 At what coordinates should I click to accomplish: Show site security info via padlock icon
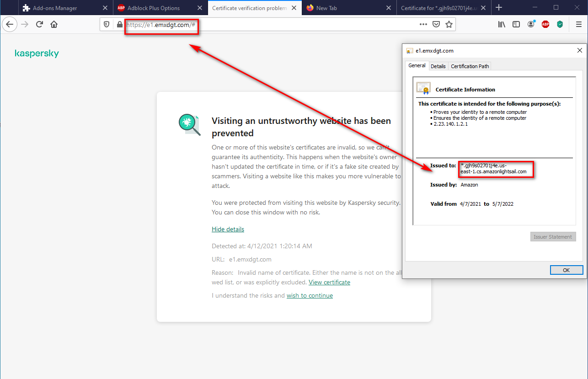[x=119, y=25]
